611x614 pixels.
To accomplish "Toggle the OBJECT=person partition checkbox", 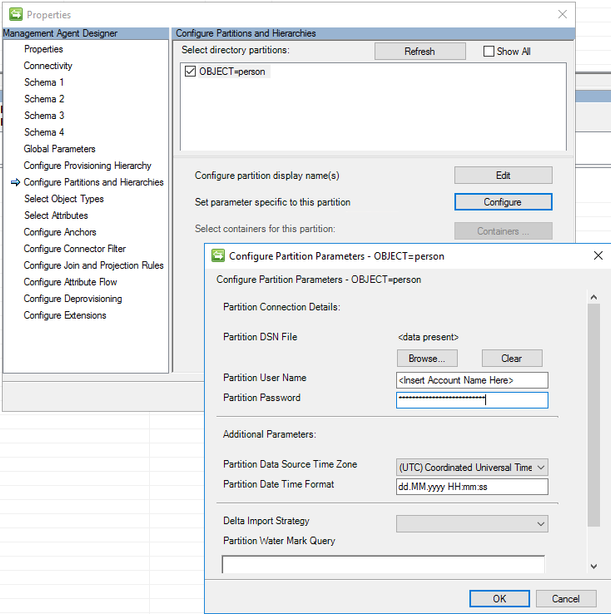I will (190, 71).
